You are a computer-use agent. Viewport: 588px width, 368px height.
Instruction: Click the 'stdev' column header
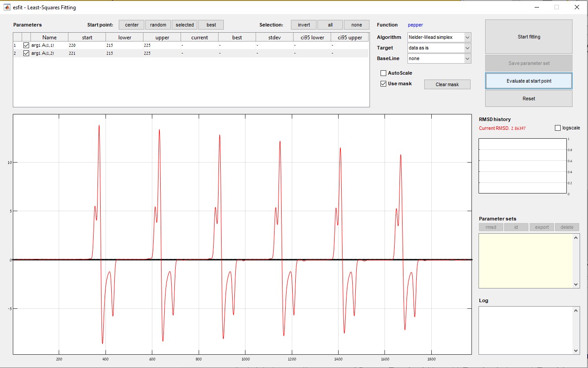coord(275,38)
